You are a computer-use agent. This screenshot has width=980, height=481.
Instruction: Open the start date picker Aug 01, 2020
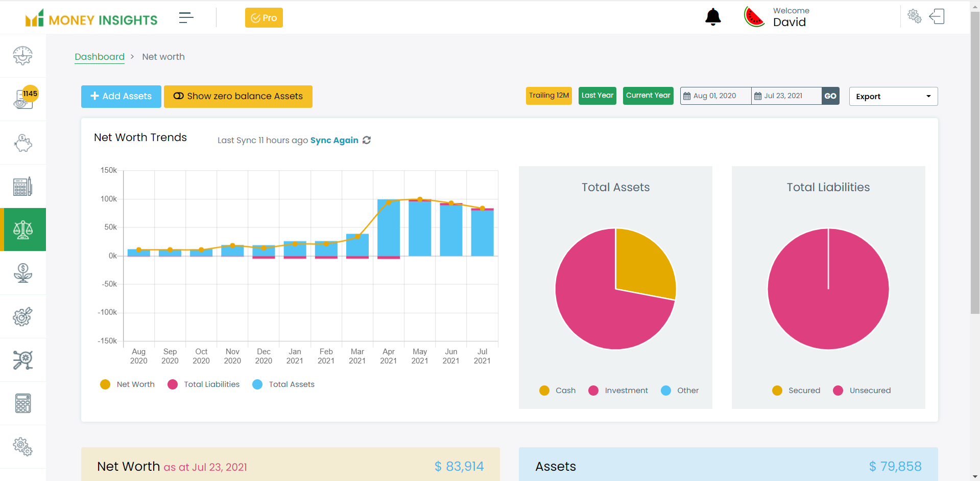pos(715,96)
